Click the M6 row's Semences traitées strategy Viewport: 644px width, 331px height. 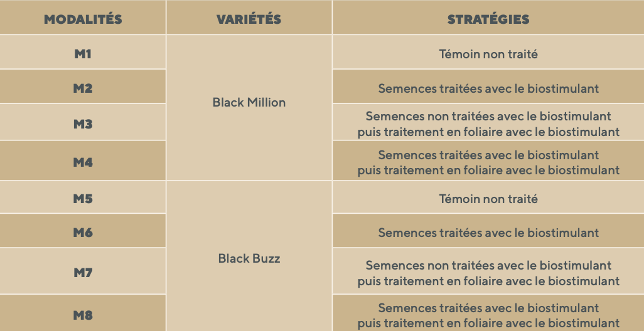coord(488,233)
